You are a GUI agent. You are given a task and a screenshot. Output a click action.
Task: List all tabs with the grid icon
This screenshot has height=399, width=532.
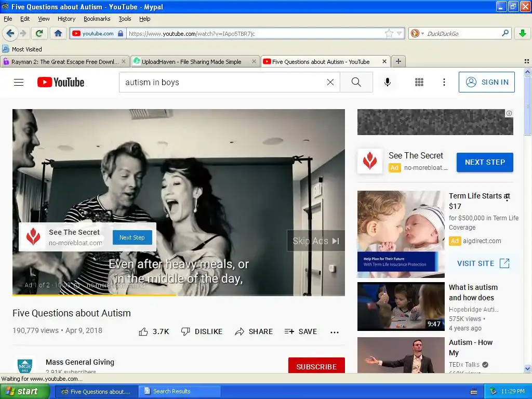526,61
